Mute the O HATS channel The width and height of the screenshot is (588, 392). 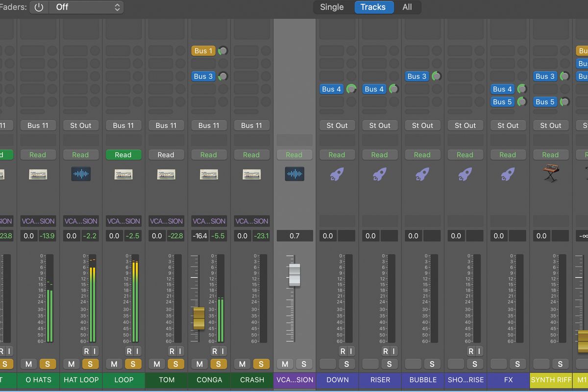(x=29, y=364)
